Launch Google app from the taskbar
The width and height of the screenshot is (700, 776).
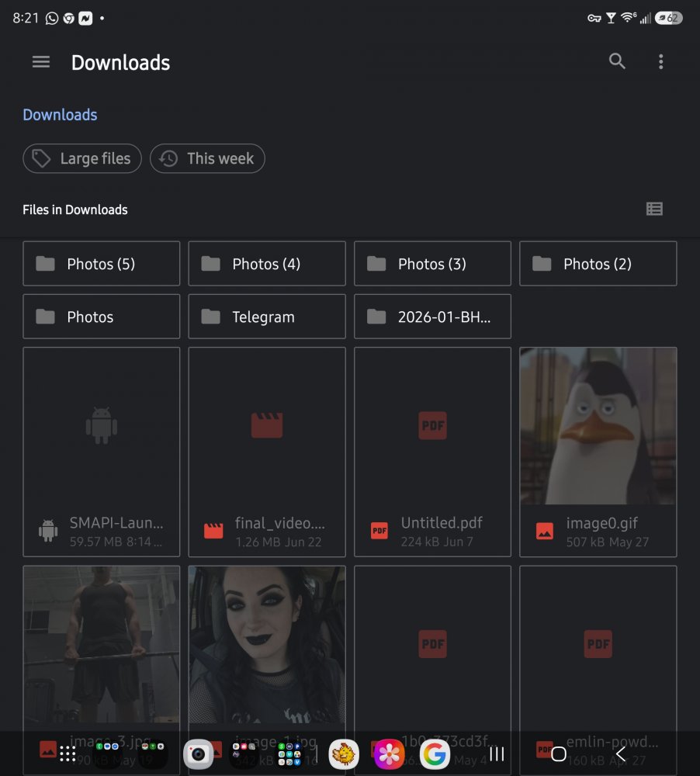point(434,753)
